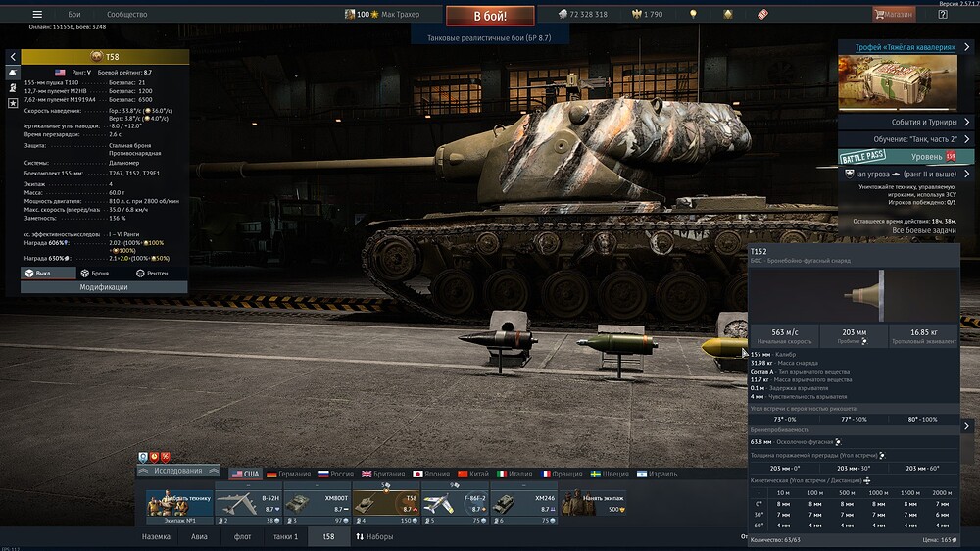Image resolution: width=980 pixels, height=551 pixels.
Task: Click the light bulb icon
Action: 693,14
